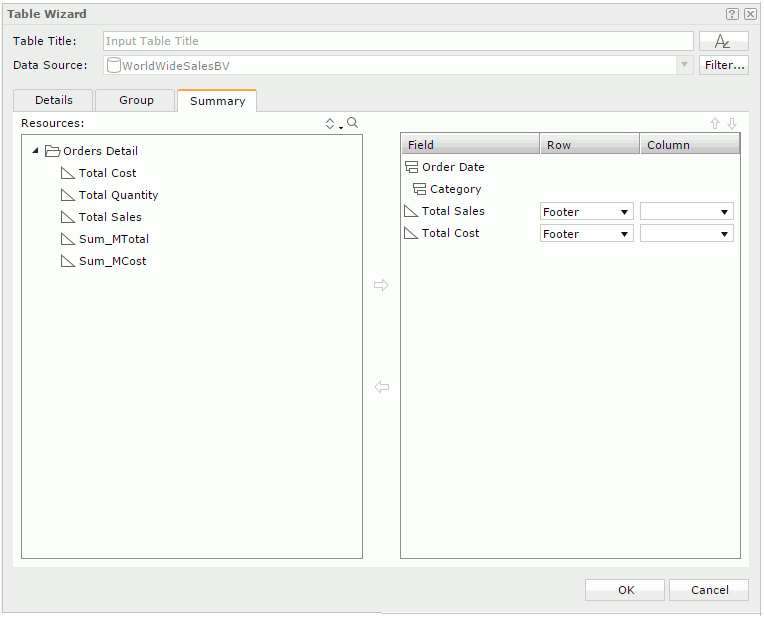Open Column dropdown for Total Cost

[686, 234]
